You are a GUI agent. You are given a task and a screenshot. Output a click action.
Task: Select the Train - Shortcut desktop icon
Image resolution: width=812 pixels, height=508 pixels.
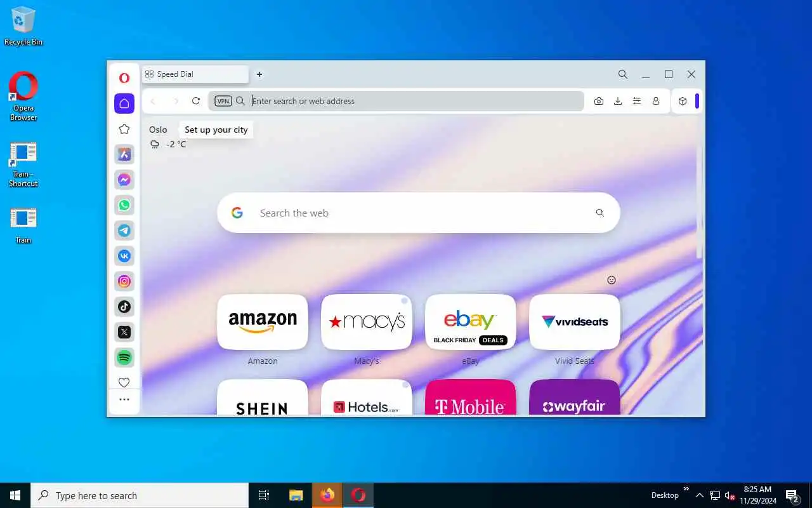point(23,164)
